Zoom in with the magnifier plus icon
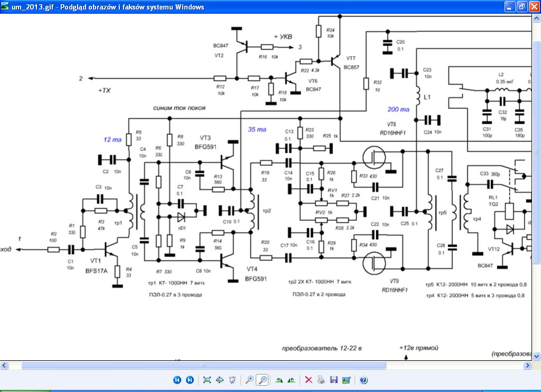Image resolution: width=541 pixels, height=392 pixels. click(249, 380)
